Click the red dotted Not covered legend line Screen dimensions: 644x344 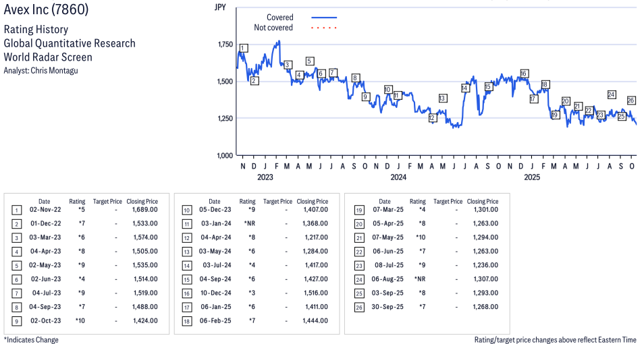pyautogui.click(x=324, y=28)
